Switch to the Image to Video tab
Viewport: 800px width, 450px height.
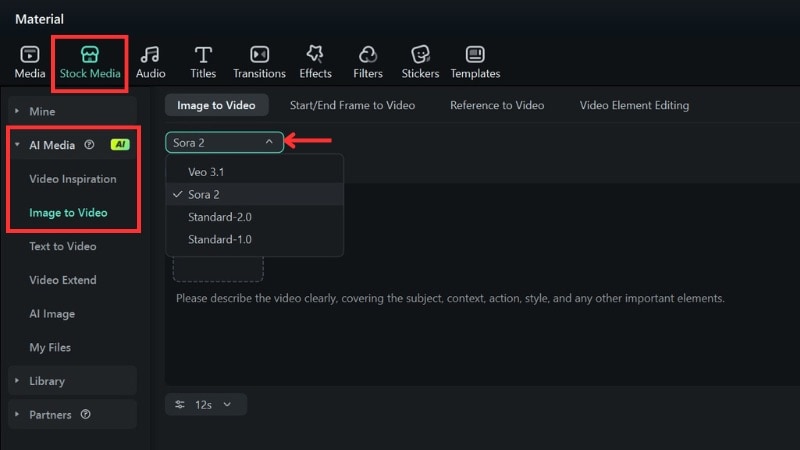click(x=216, y=105)
